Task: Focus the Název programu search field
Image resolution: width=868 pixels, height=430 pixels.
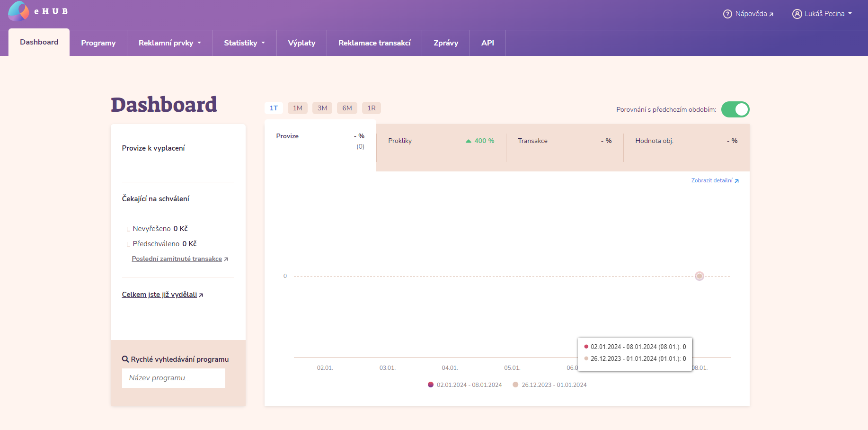Action: pos(173,378)
